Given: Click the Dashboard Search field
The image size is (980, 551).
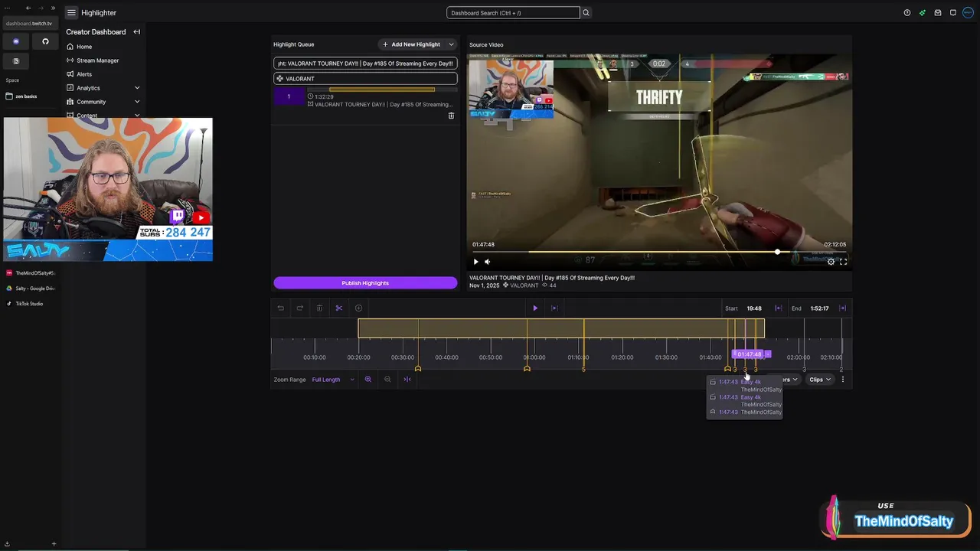Looking at the screenshot, I should point(513,13).
